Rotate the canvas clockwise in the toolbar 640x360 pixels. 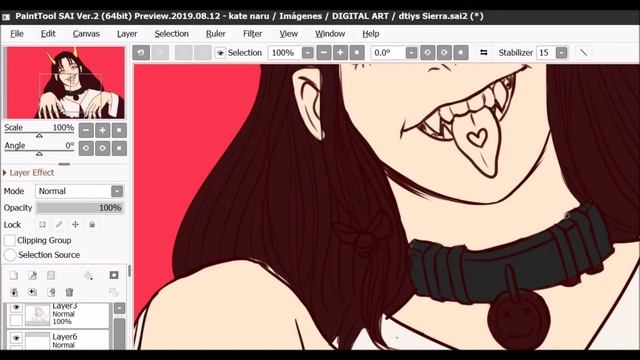coord(444,53)
